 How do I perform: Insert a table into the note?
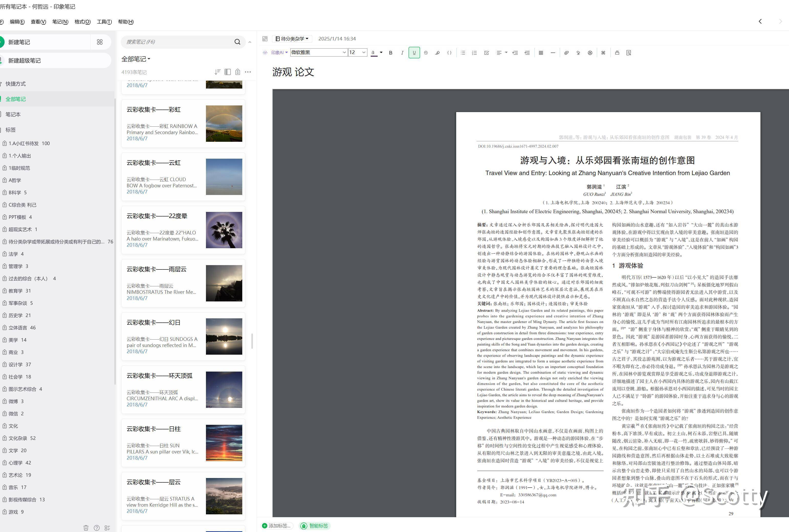tap(541, 53)
